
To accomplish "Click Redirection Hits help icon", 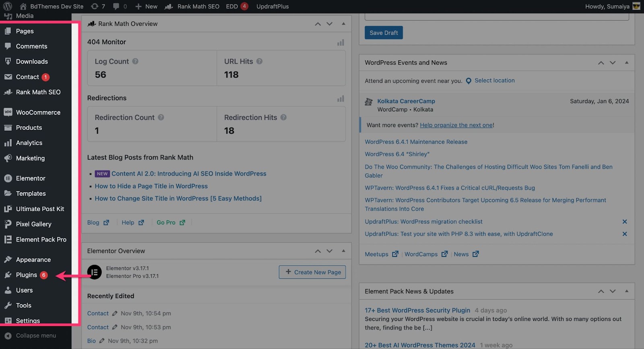I will point(283,117).
